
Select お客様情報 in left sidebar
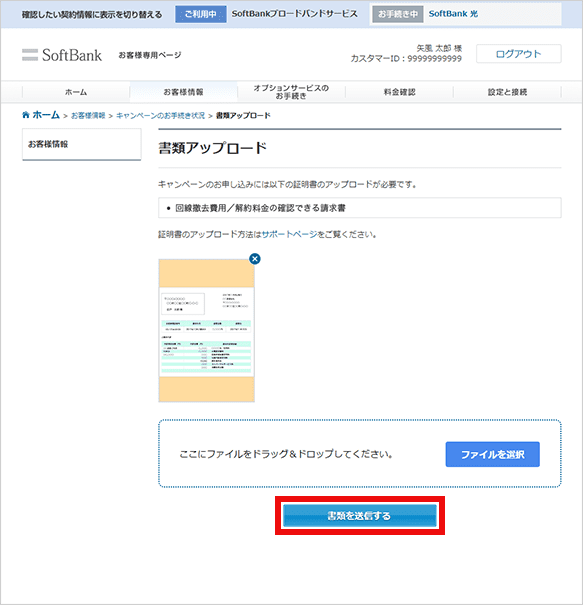tap(82, 144)
